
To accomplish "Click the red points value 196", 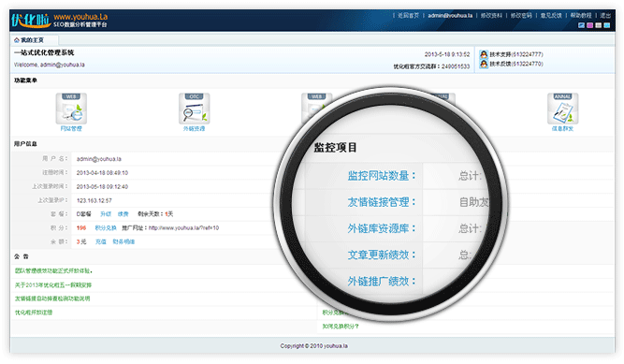I will click(81, 227).
